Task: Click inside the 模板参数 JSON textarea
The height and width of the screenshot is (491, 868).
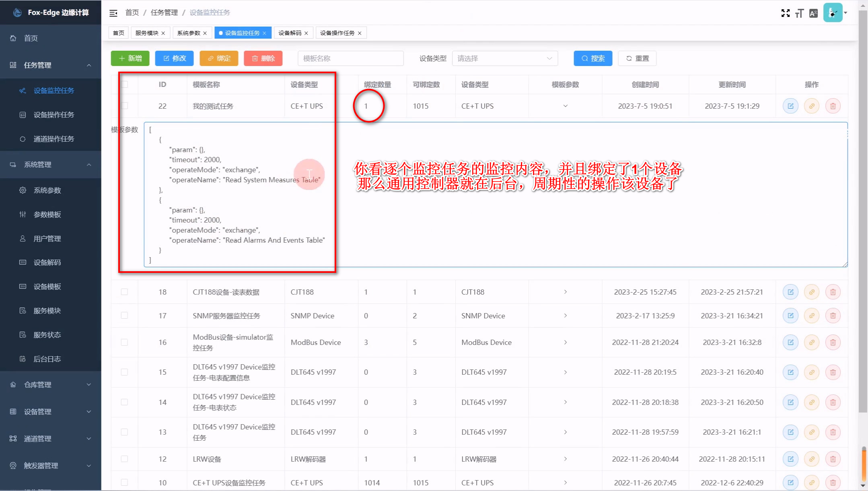Action: (x=496, y=195)
